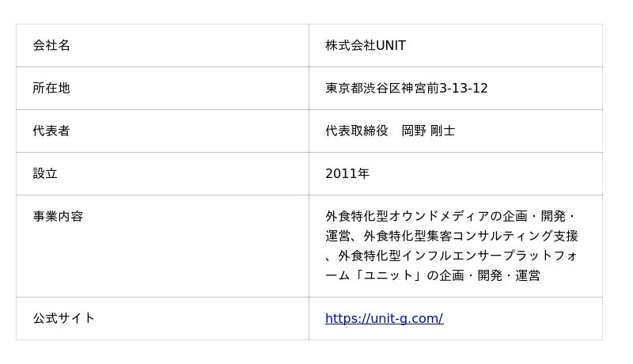Click the 代表取締役 title text

[x=357, y=131]
